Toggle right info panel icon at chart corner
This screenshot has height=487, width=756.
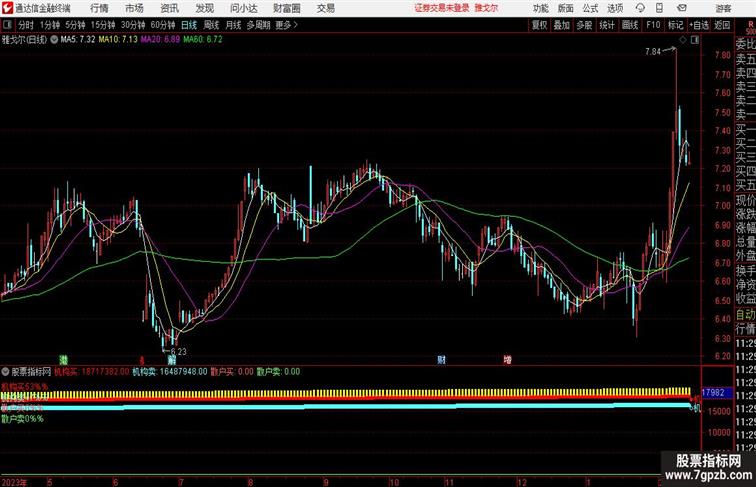click(x=695, y=40)
